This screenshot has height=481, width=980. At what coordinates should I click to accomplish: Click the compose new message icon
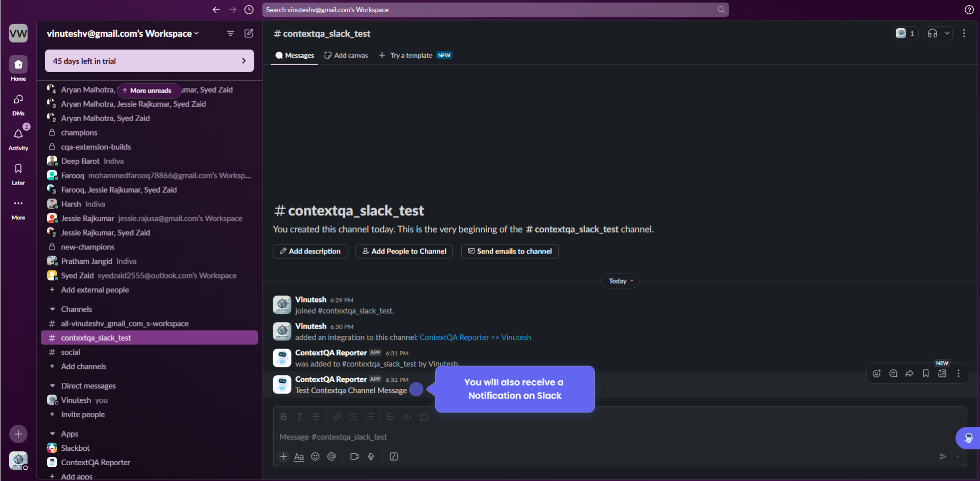point(249,33)
